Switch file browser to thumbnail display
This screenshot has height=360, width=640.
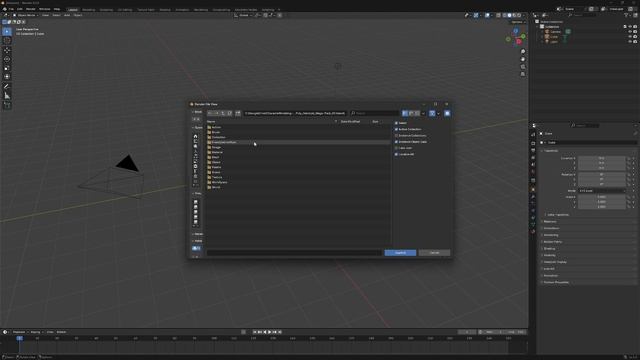417,113
